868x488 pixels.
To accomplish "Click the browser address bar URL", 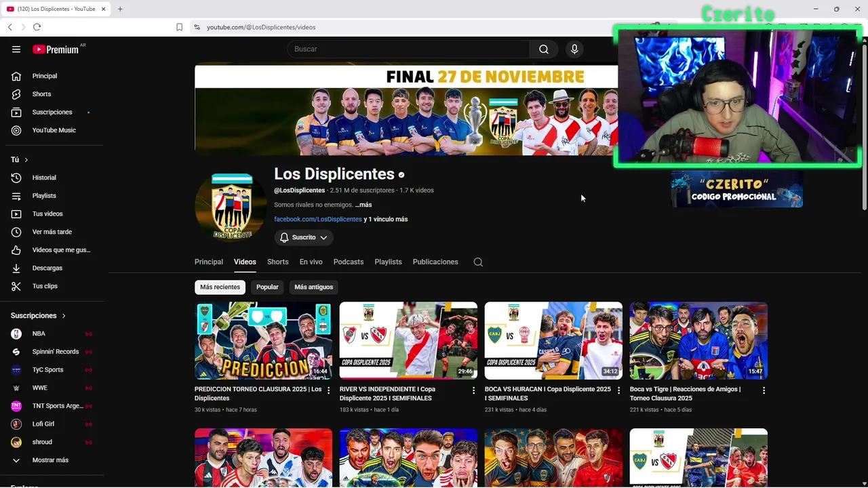I will [x=261, y=27].
